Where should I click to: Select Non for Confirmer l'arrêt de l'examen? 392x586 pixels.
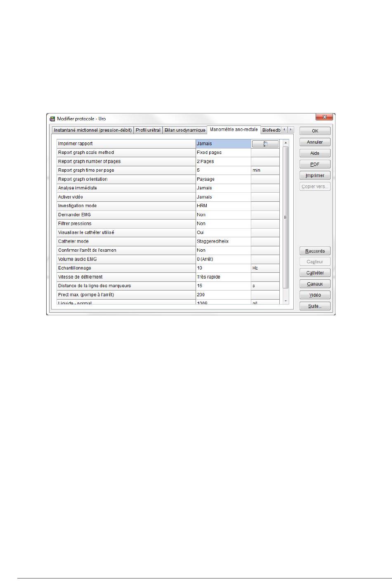223,250
